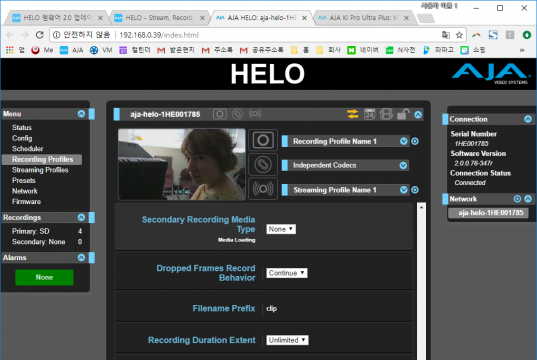Click the small link icon in device header
Viewport: 537px width, 360px height.
(x=237, y=114)
